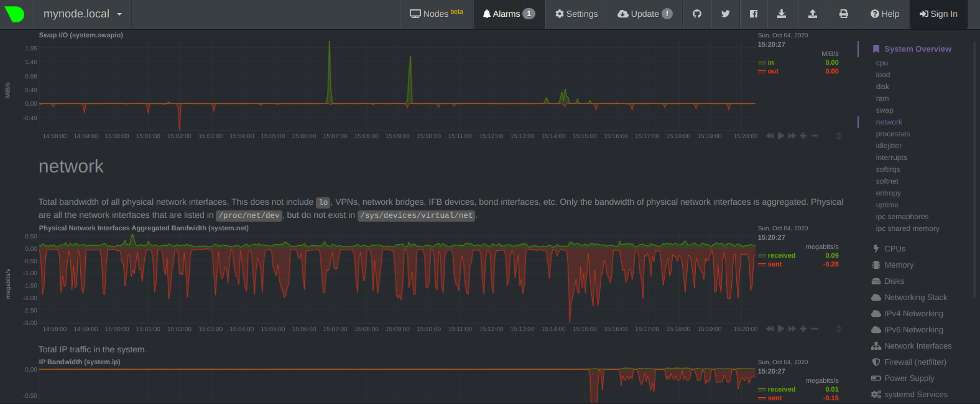
Task: Go to ipc semaphores in the sidebar
Action: point(902,217)
